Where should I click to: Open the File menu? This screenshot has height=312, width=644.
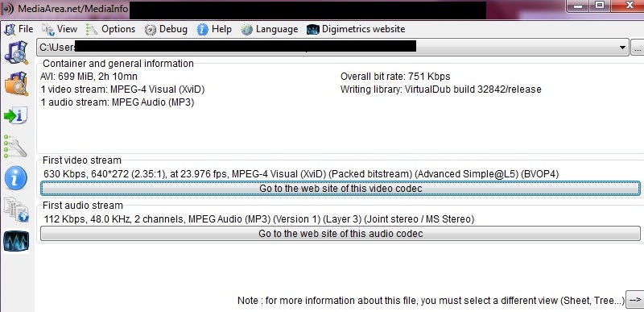[x=19, y=29]
